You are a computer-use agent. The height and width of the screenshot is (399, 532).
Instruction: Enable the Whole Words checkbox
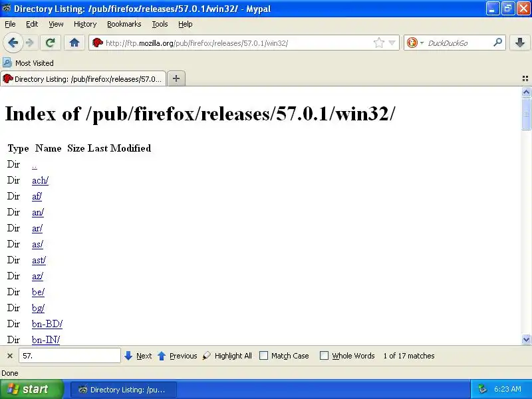click(324, 356)
